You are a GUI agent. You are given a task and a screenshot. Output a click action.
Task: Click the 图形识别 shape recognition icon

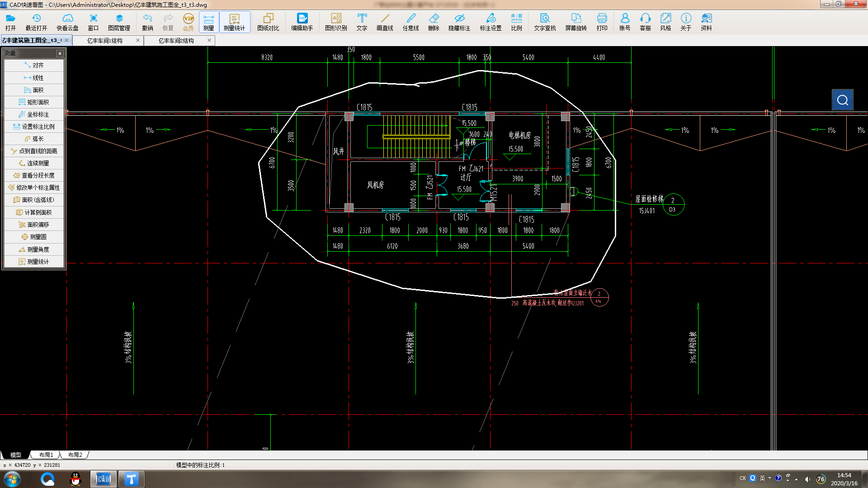336,21
